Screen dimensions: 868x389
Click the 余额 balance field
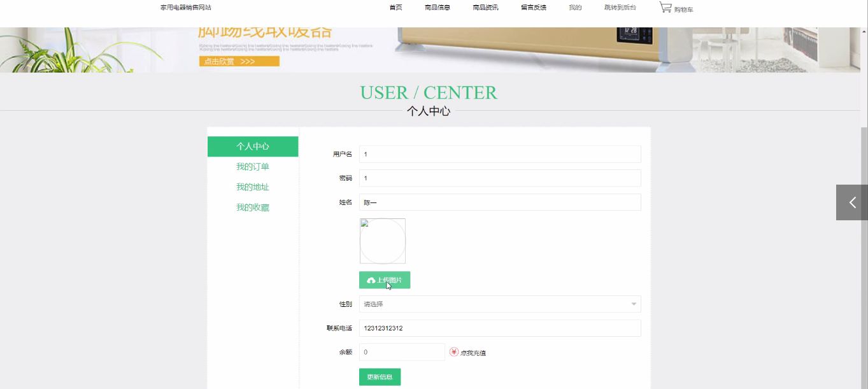tap(402, 352)
